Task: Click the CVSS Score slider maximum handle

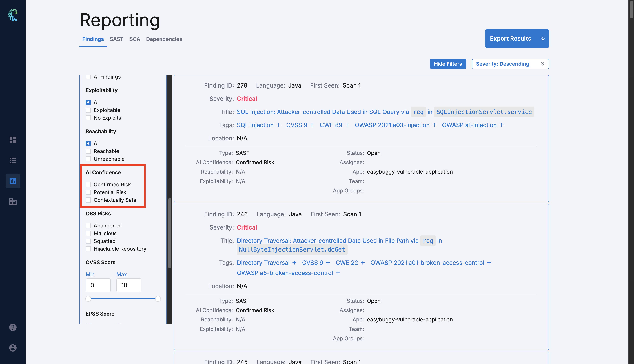Action: (158, 299)
